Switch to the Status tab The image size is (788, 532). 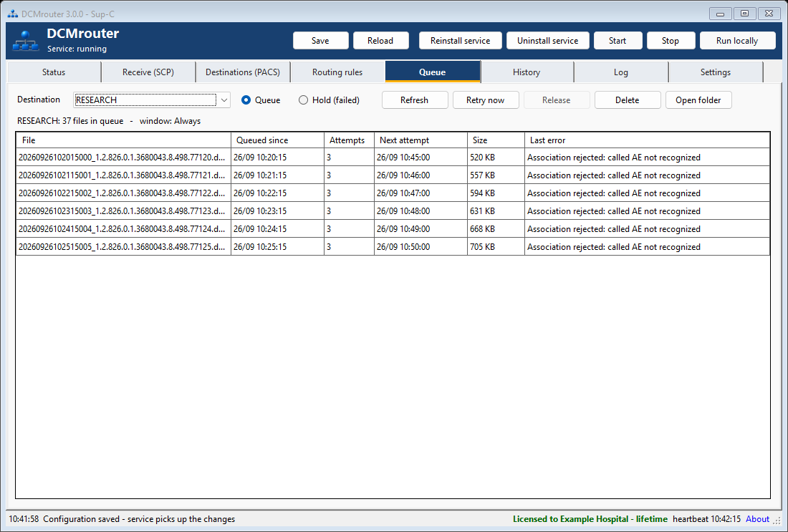(54, 72)
